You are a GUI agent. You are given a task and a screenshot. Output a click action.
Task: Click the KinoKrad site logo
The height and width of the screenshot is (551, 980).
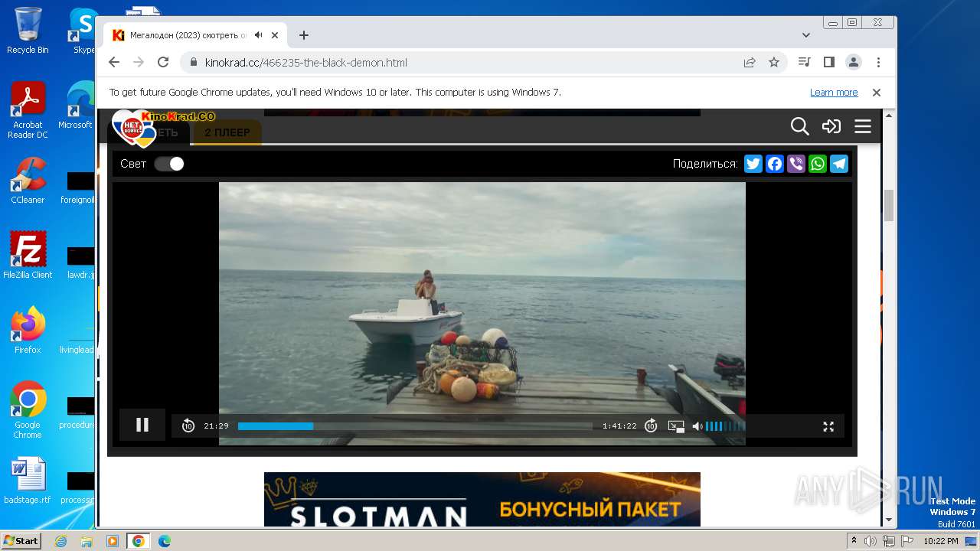tap(162, 128)
